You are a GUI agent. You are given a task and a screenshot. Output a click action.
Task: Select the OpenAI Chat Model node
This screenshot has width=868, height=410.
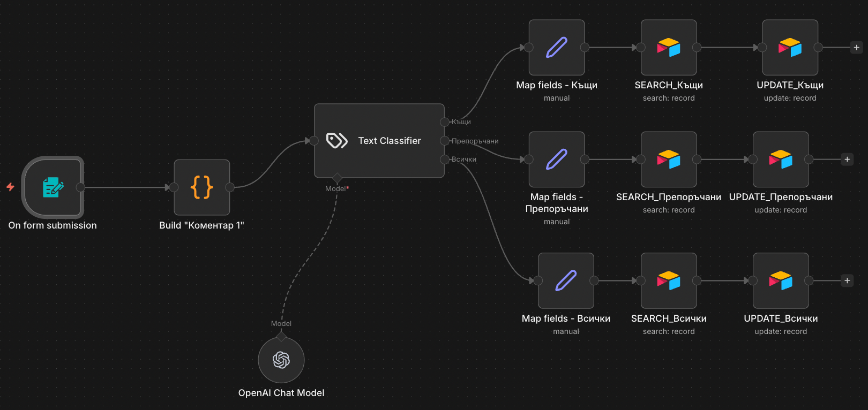(281, 360)
